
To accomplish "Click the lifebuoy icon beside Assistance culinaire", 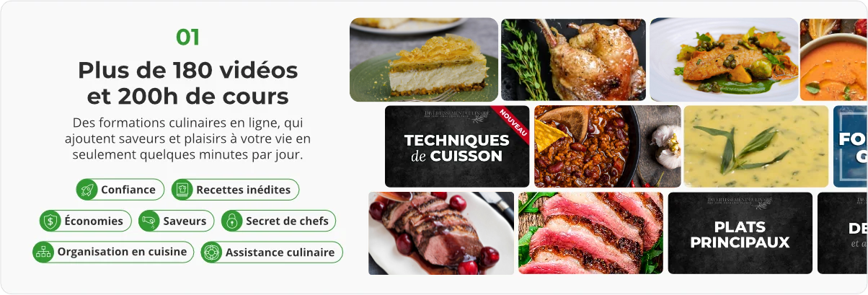I will click(x=211, y=252).
